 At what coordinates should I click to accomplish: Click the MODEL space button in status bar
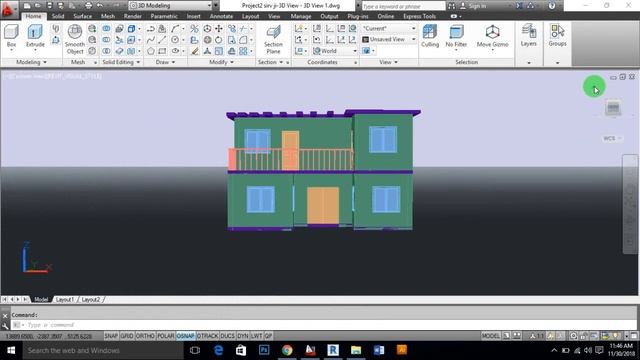tap(490, 336)
